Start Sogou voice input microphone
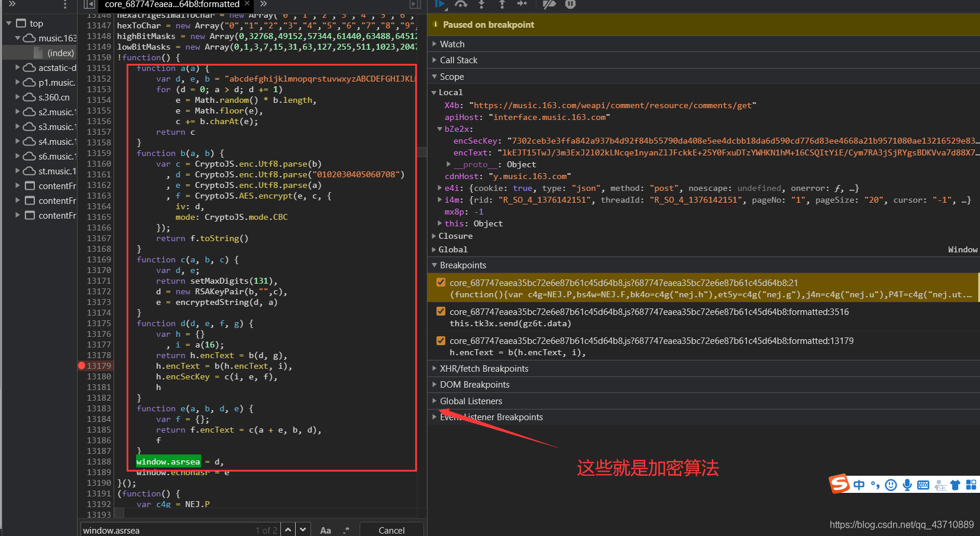This screenshot has width=980, height=536. 907,485
